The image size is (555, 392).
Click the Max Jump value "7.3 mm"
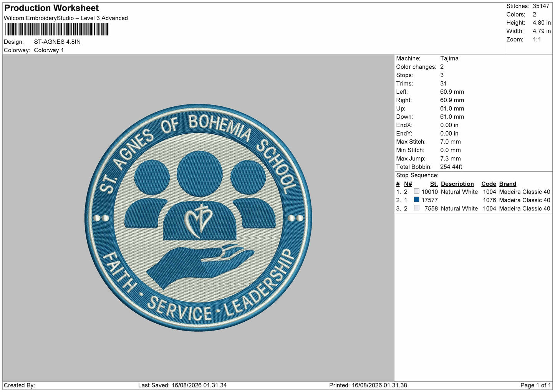pyautogui.click(x=451, y=159)
